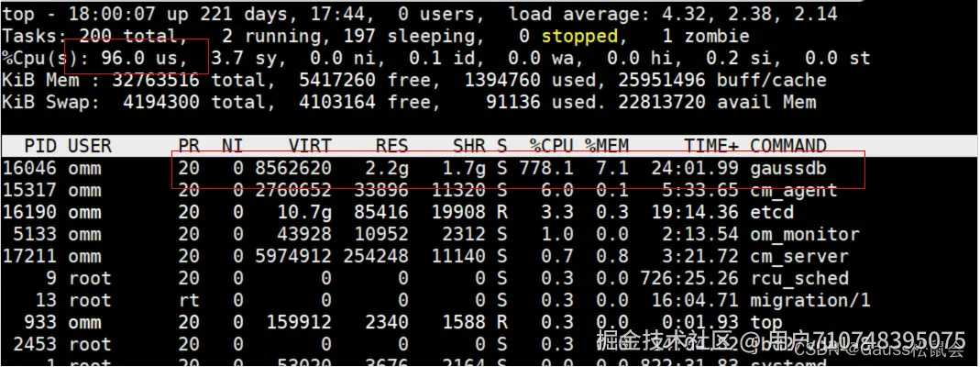This screenshot has height=367, width=980.
Task: Click the 'PID' column header
Action: pyautogui.click(x=40, y=146)
